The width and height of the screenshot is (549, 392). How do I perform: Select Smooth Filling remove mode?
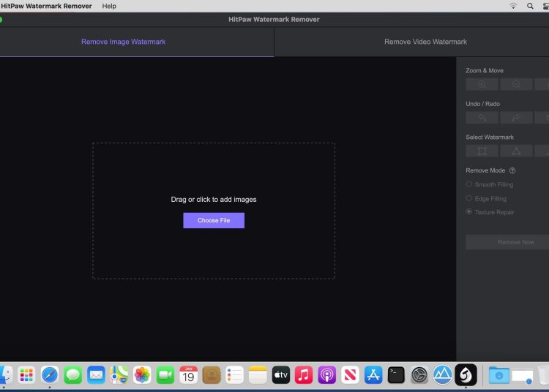click(469, 184)
